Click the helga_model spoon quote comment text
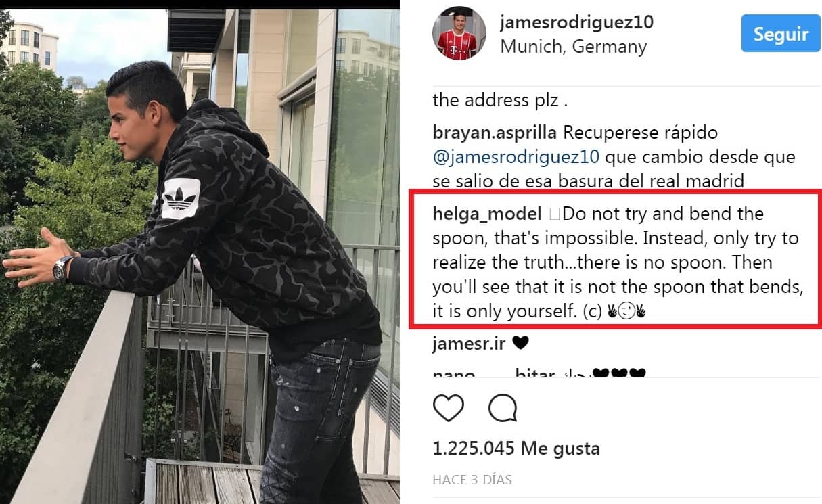 coord(616,262)
